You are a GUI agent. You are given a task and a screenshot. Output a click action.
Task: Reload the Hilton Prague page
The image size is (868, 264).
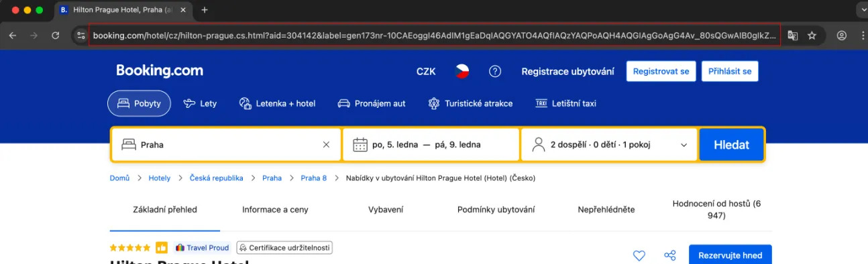click(56, 36)
